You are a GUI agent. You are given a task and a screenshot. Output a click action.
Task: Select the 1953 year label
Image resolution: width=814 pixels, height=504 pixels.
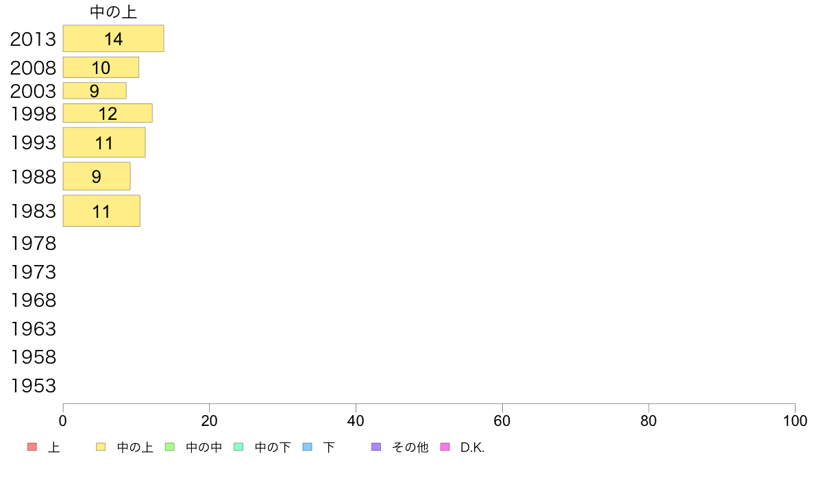tap(33, 386)
